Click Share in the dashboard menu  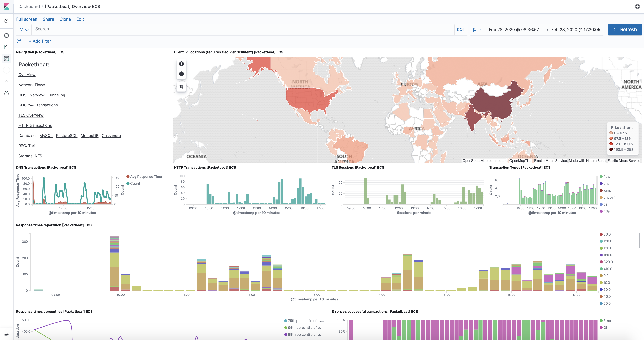point(48,19)
